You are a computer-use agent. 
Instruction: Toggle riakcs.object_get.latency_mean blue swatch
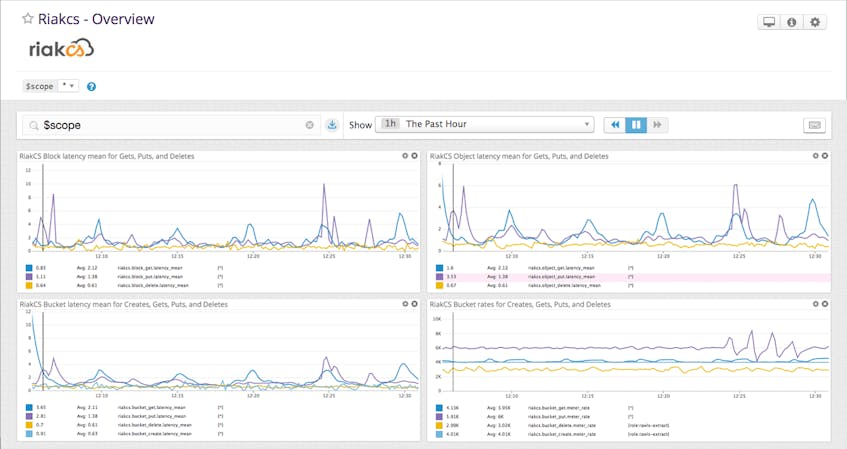coord(439,268)
